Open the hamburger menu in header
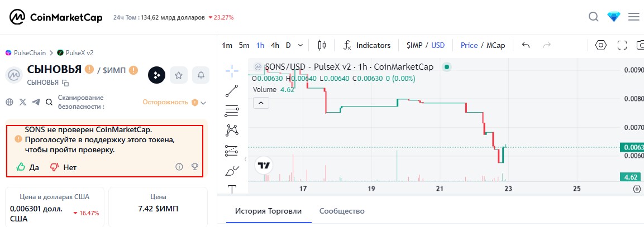The width and height of the screenshot is (644, 227). (634, 17)
